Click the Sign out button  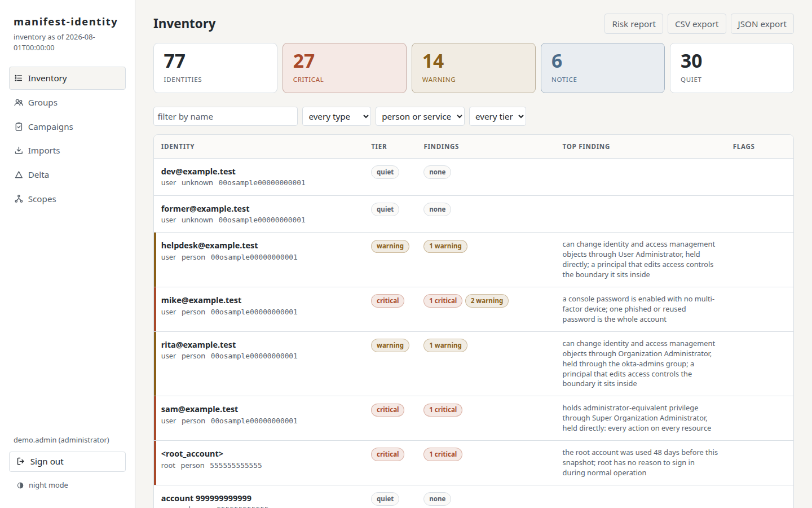click(x=67, y=462)
